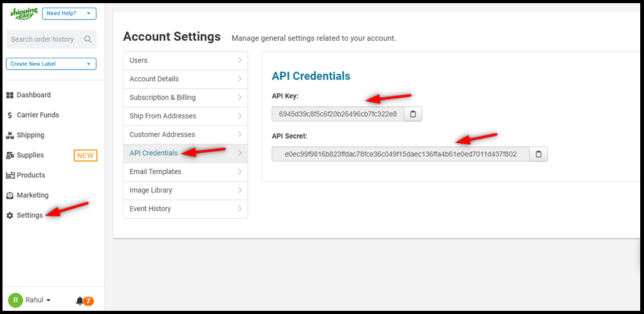Click the chevron on Users row

(x=240, y=60)
